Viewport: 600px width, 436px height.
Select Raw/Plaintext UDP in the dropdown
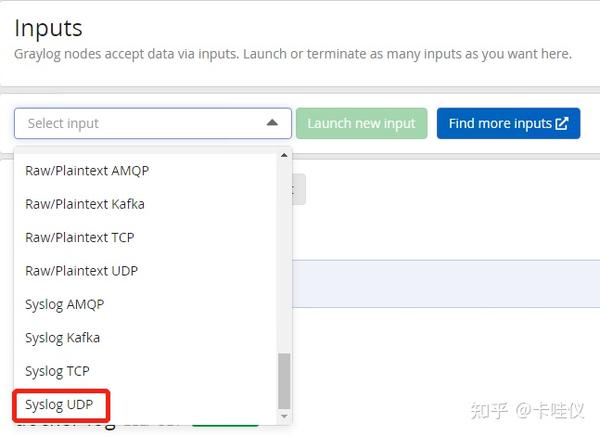[x=81, y=271]
